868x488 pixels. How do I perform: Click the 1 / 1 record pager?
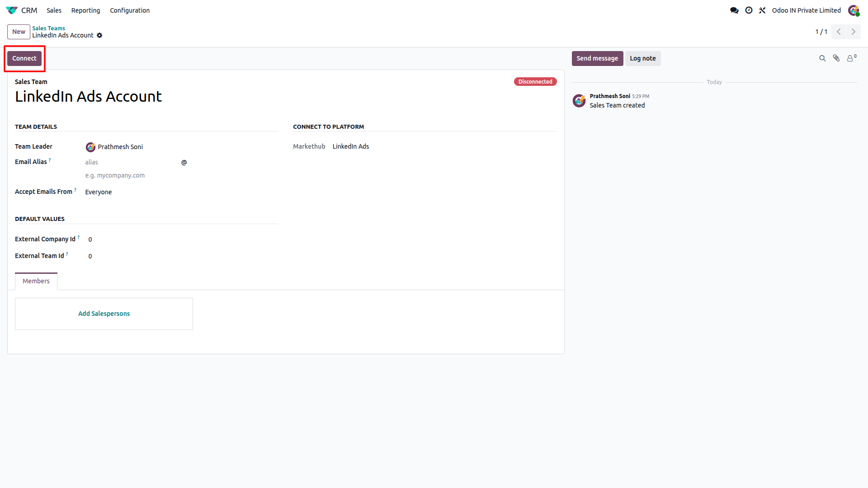(x=821, y=32)
